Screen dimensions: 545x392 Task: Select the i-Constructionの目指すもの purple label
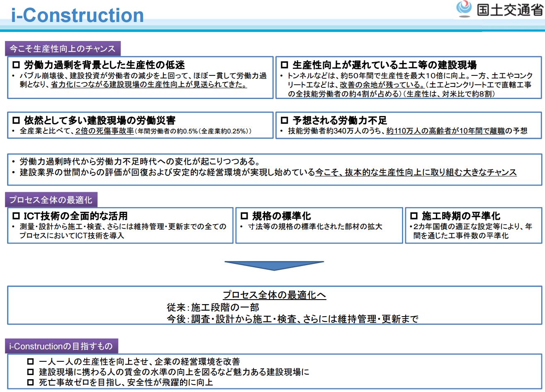click(x=61, y=346)
